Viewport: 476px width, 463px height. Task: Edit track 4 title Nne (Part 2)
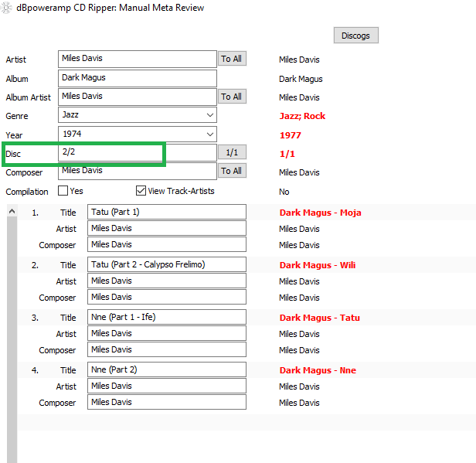166,369
